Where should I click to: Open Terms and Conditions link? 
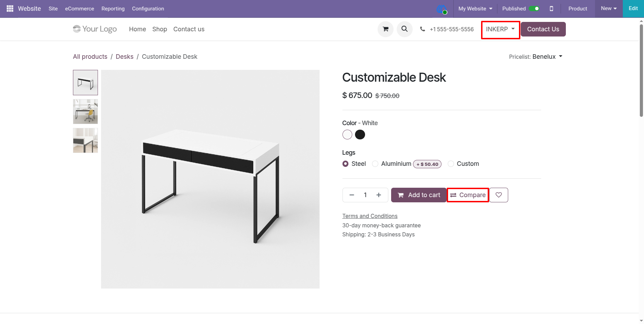coord(370,216)
